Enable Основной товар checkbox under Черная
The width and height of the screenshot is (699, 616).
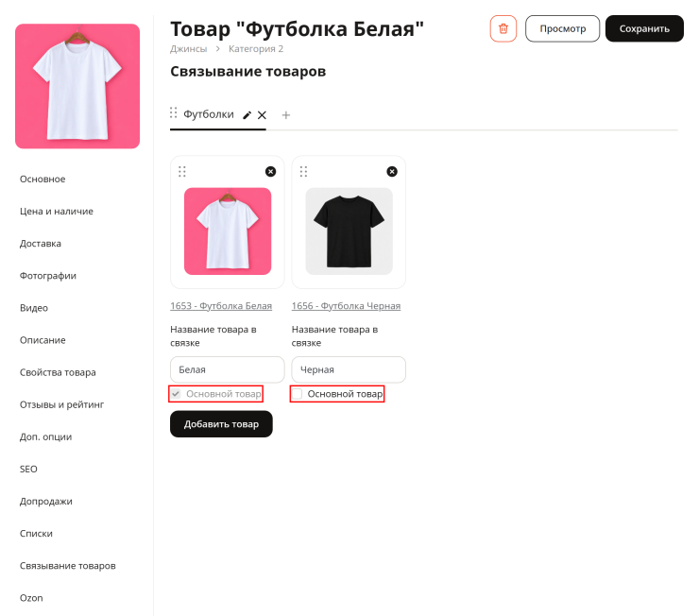298,394
